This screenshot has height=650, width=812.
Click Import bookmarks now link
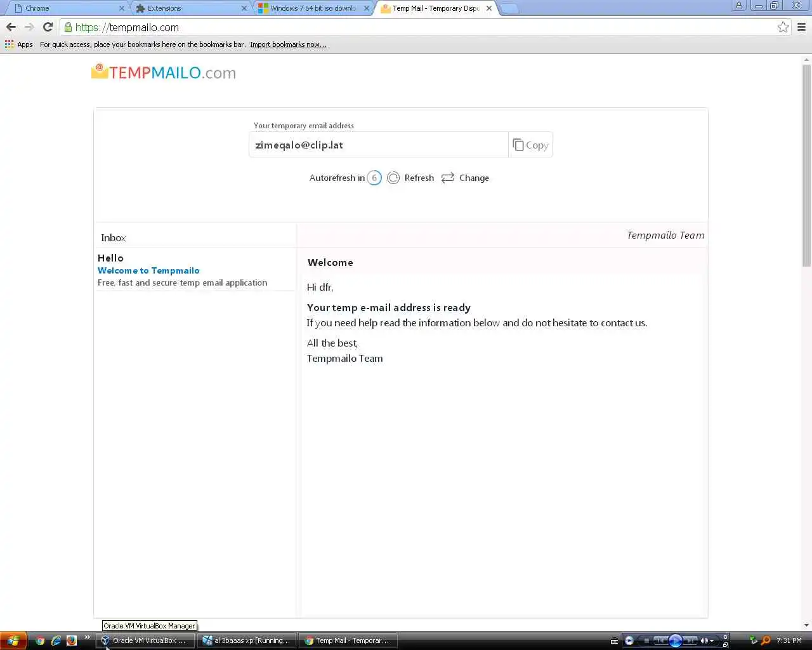pyautogui.click(x=288, y=44)
